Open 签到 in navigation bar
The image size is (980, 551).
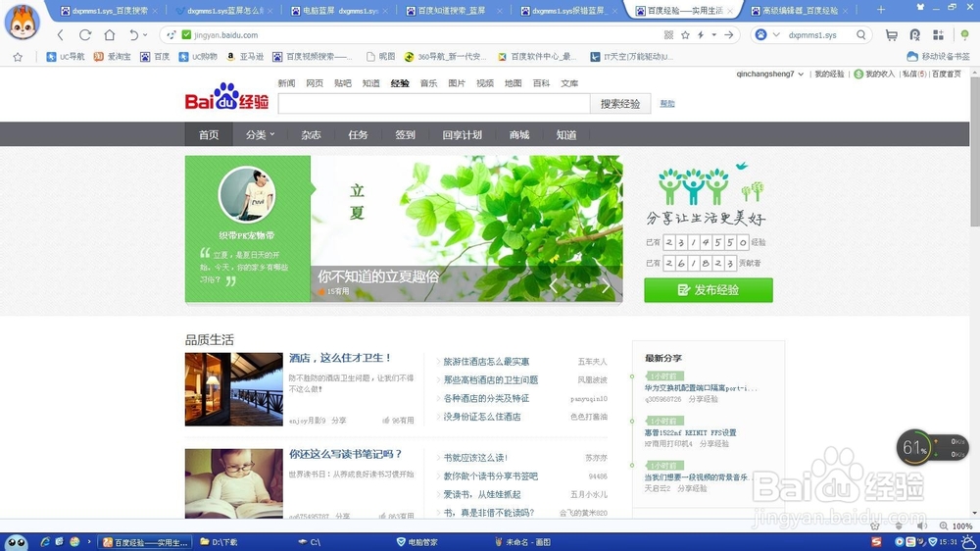tap(405, 134)
